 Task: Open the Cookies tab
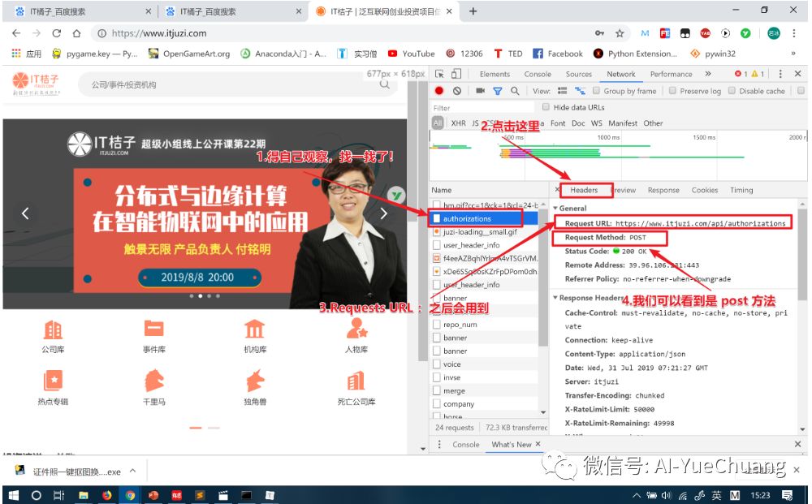pos(705,190)
